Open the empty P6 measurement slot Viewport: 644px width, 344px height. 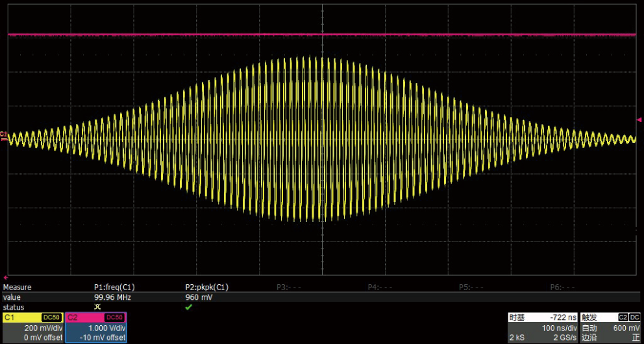[x=562, y=287]
